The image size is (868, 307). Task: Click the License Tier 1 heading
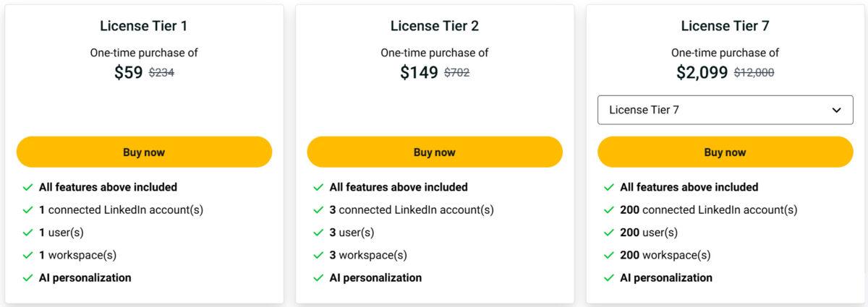[x=144, y=26]
